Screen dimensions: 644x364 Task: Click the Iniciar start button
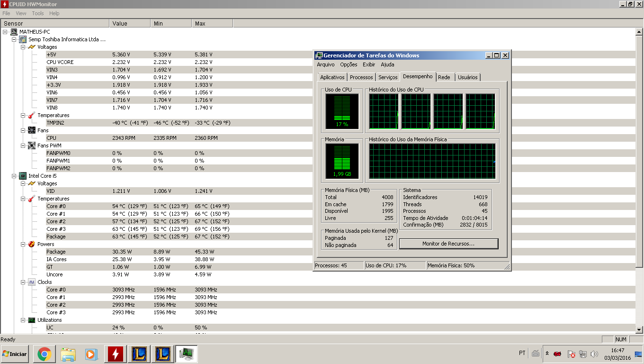coord(15,354)
